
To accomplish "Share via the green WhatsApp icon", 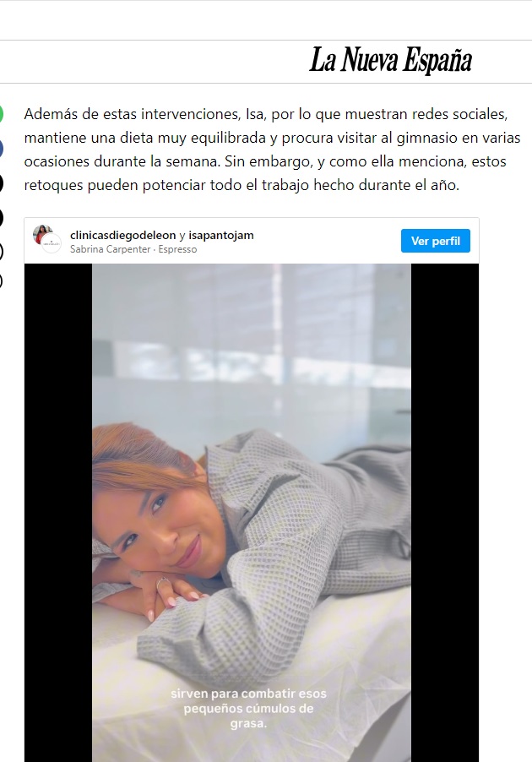I will click(1, 114).
